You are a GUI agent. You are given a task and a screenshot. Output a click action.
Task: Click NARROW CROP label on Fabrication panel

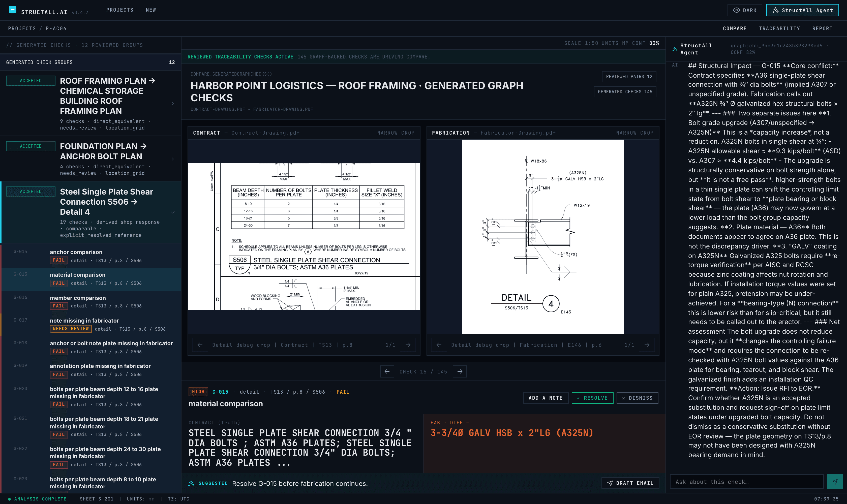(635, 133)
